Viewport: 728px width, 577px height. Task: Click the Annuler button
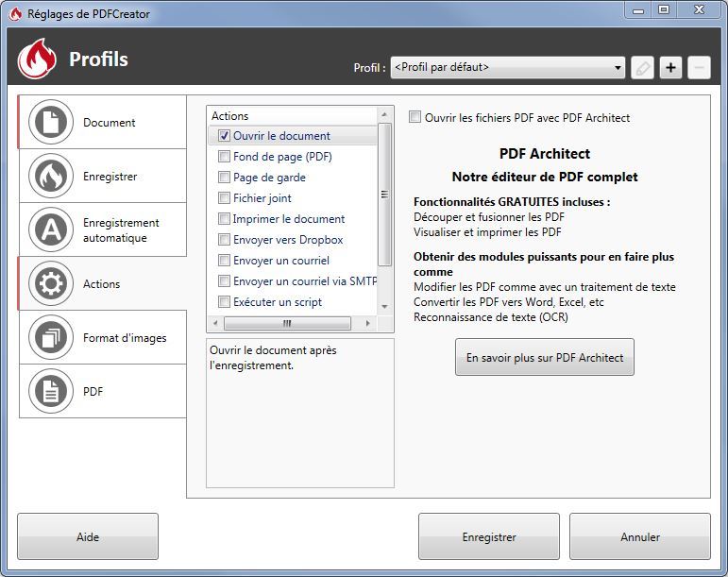click(x=640, y=536)
